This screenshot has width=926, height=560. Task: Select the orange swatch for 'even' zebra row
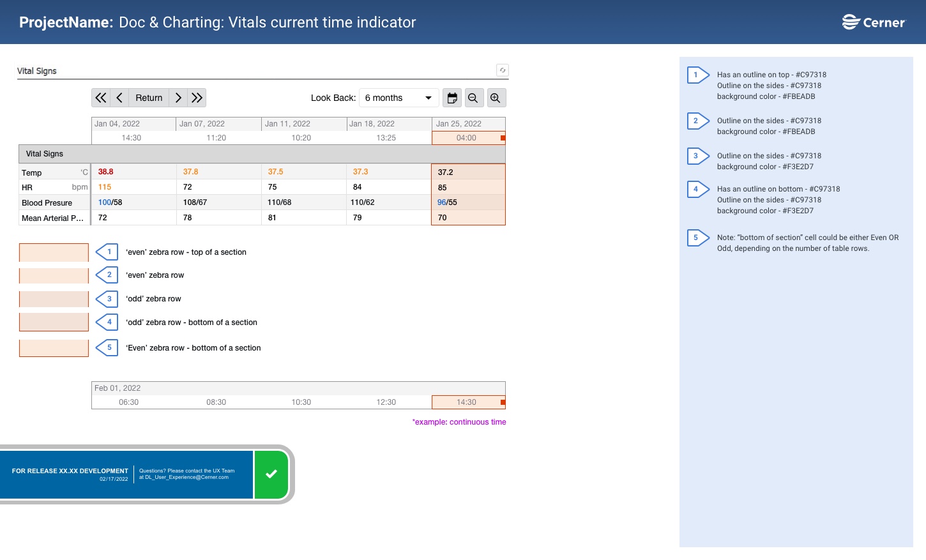(x=54, y=275)
